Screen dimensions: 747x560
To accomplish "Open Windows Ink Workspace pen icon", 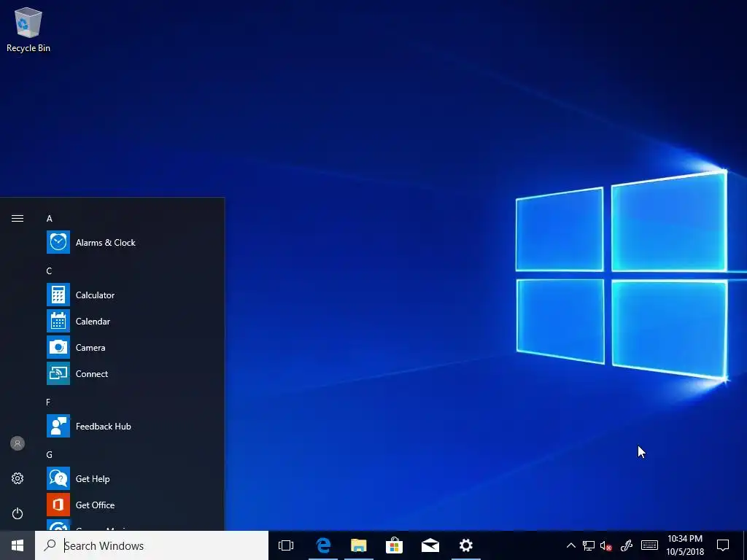I will tap(627, 545).
